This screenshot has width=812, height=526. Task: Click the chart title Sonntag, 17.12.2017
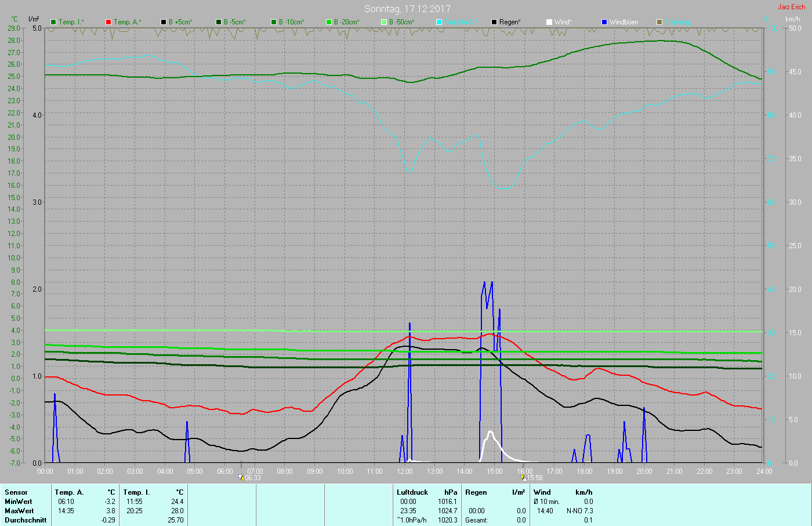pyautogui.click(x=407, y=9)
